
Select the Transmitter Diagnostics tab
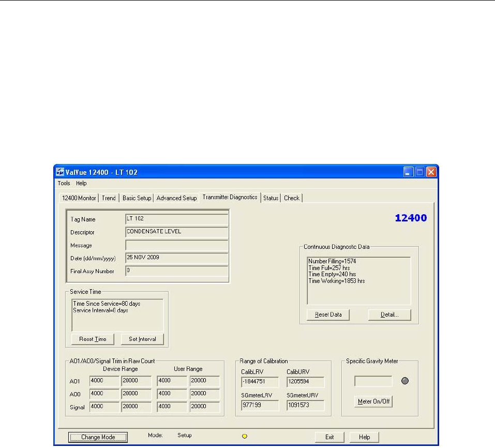coord(230,197)
